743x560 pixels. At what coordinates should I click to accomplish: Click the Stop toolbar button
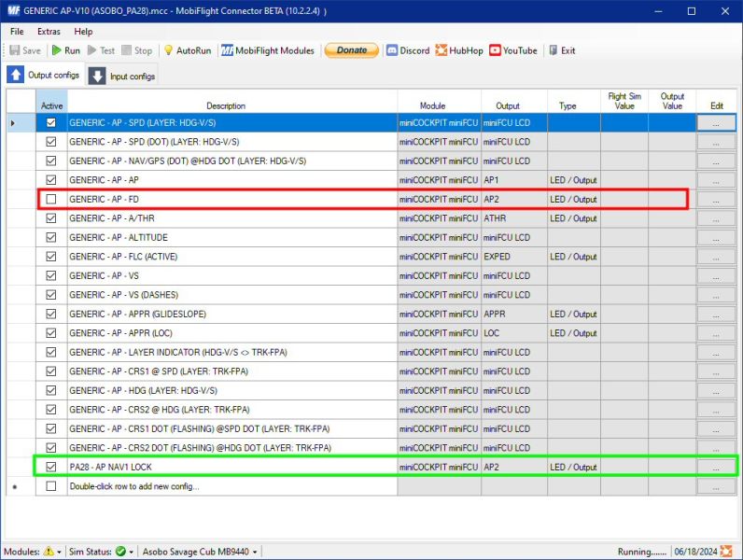click(137, 50)
